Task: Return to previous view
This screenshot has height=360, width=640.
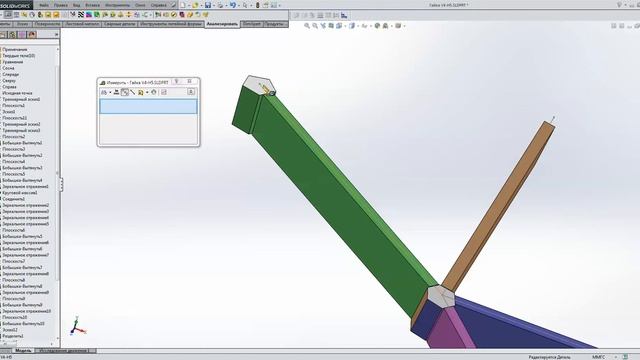Action: (x=323, y=26)
